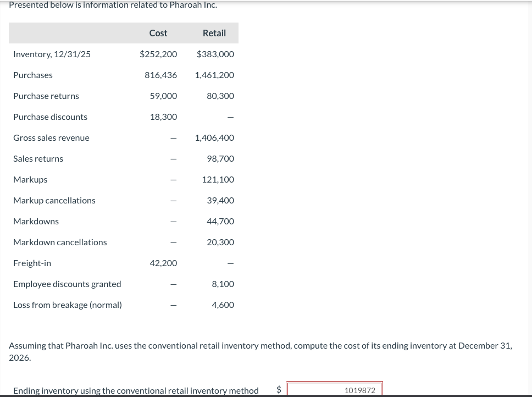
Task: Click employee discounts value 8,100
Action: (223, 284)
